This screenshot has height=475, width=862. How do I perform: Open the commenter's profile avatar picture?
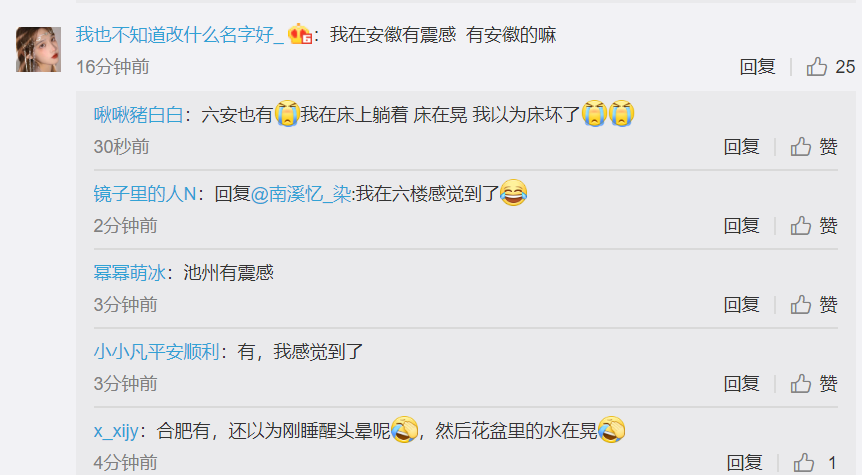(x=38, y=49)
